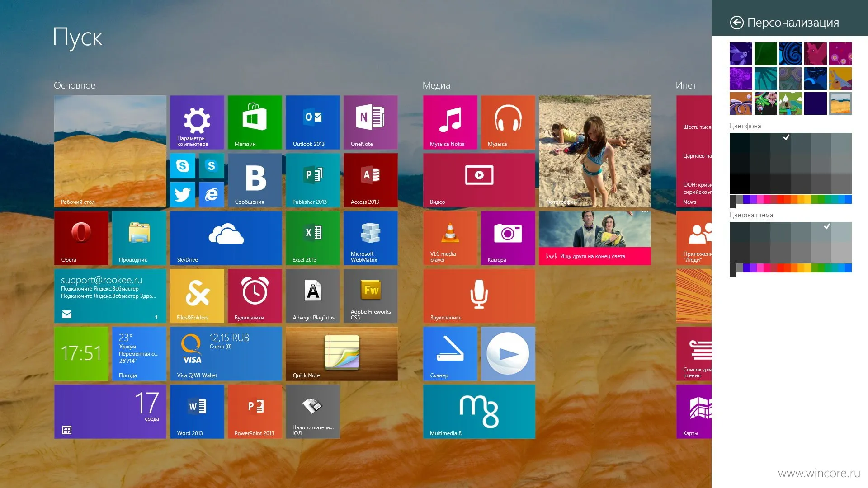Screen dimensions: 868x488
Task: Open the News live tile
Action: (x=694, y=151)
